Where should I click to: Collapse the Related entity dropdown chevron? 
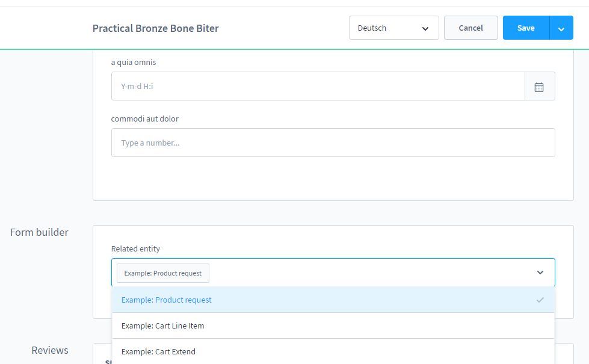pyautogui.click(x=540, y=273)
